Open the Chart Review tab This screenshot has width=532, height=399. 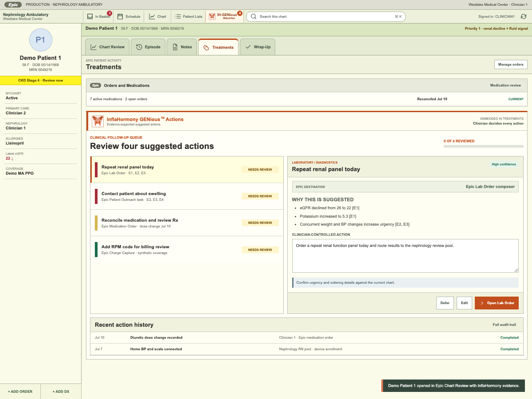(107, 47)
